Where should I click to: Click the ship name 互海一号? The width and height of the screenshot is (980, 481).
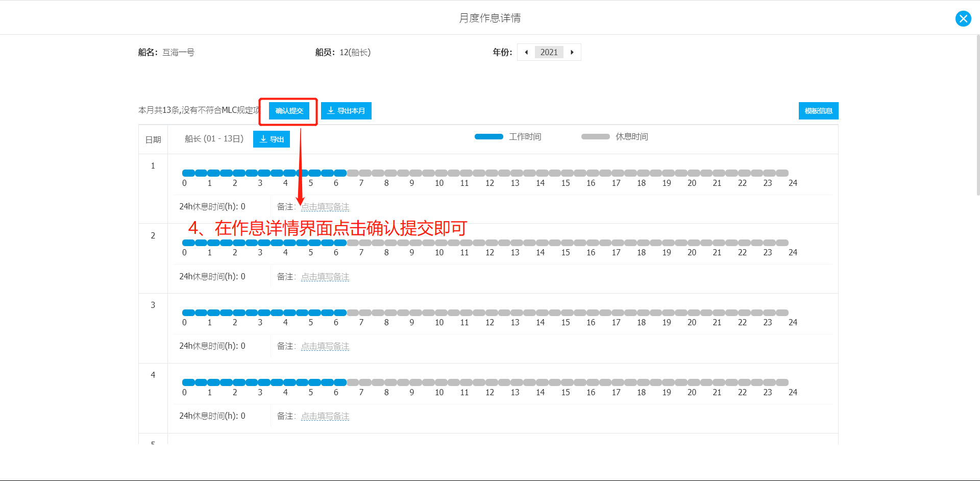(178, 52)
